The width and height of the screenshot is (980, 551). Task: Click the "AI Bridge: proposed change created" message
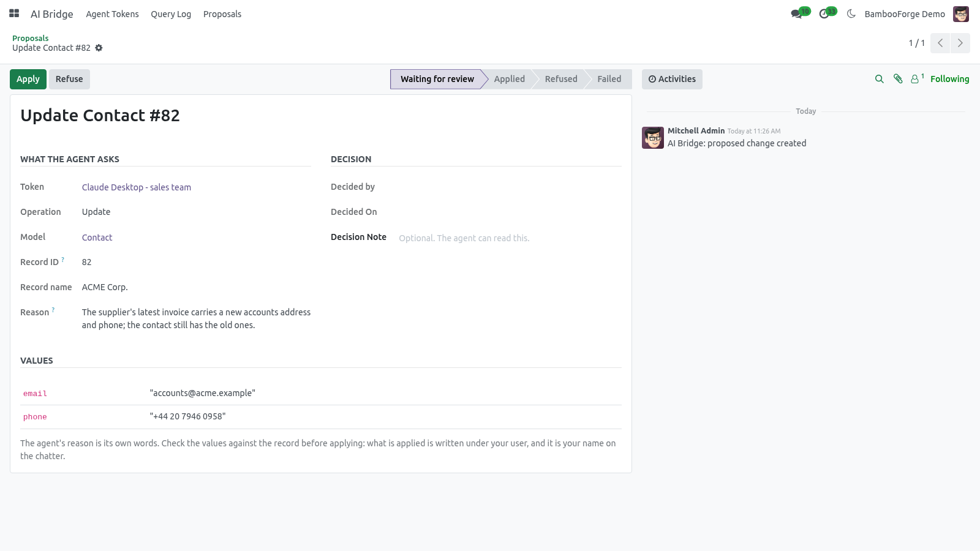coord(737,143)
